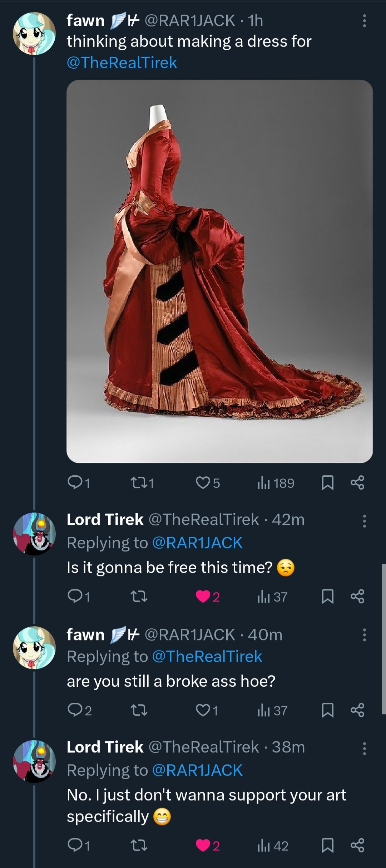Bookmark the "broke ass hoe" reply
Screen dimensions: 386x868
(327, 710)
